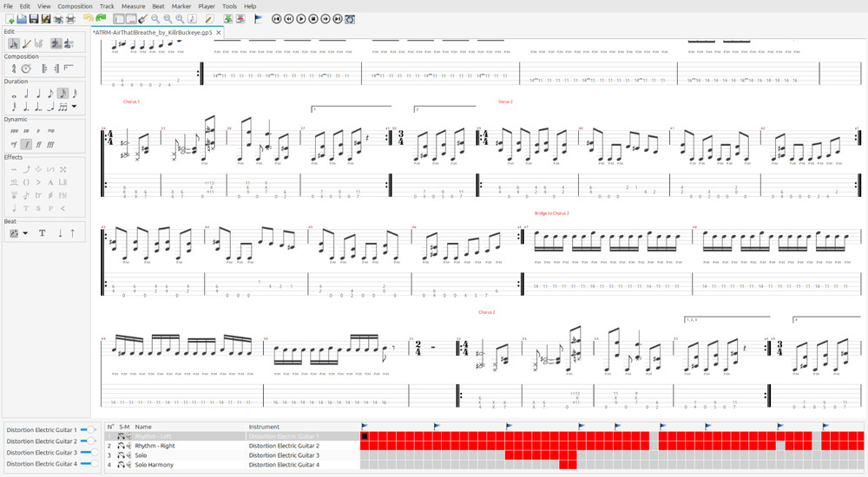The image size is (868, 477).
Task: Open the Player menu
Action: [x=207, y=6]
